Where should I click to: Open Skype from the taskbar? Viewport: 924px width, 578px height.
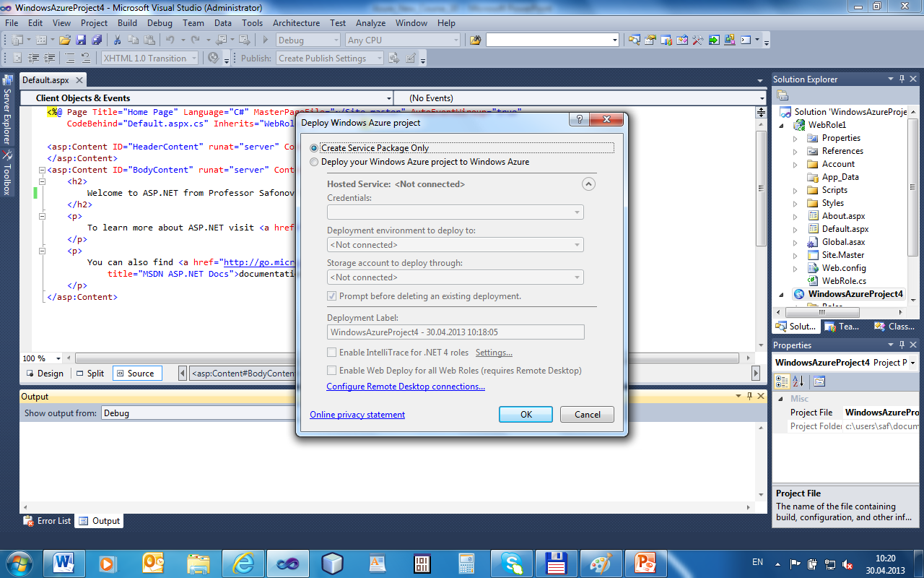point(511,562)
